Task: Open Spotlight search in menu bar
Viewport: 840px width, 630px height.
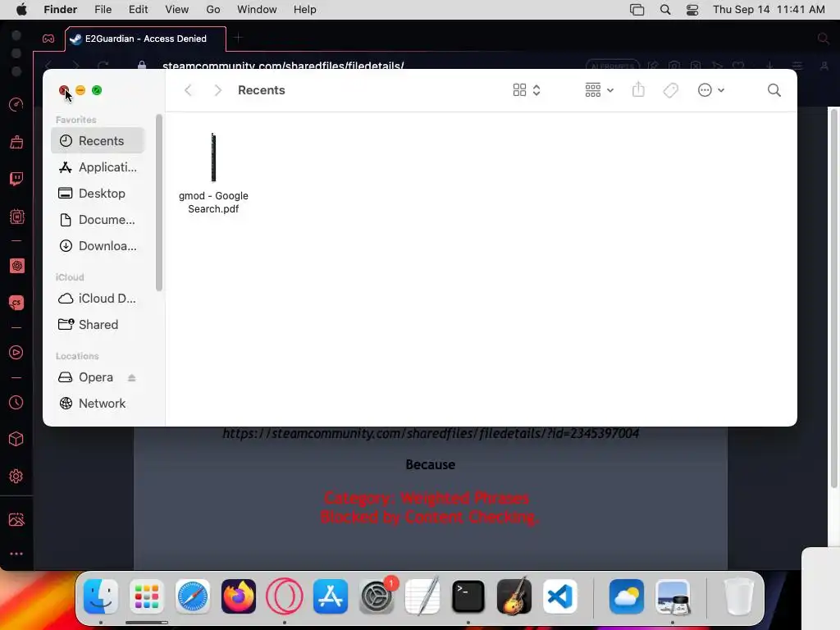Action: 665,10
